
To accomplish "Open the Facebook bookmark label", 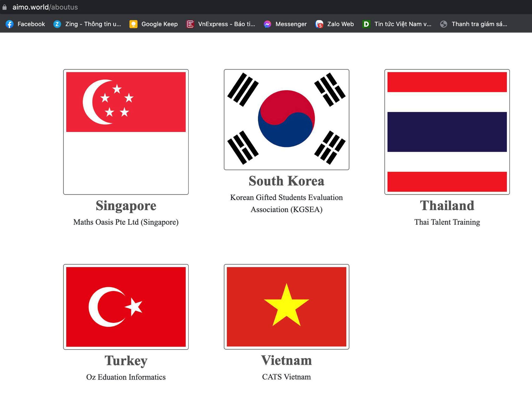I will [31, 24].
